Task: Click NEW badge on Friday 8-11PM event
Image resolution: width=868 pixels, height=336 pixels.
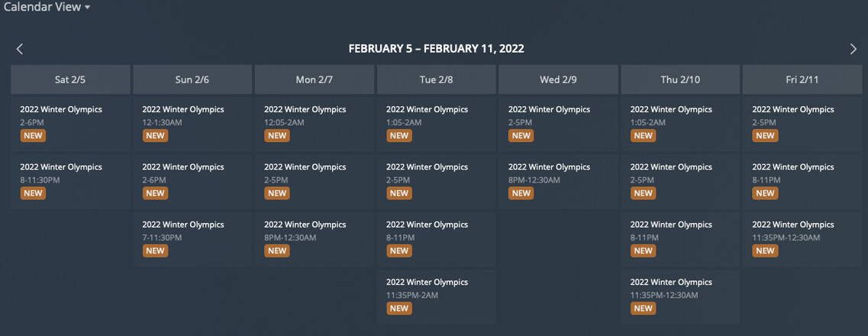Action: pos(765,193)
